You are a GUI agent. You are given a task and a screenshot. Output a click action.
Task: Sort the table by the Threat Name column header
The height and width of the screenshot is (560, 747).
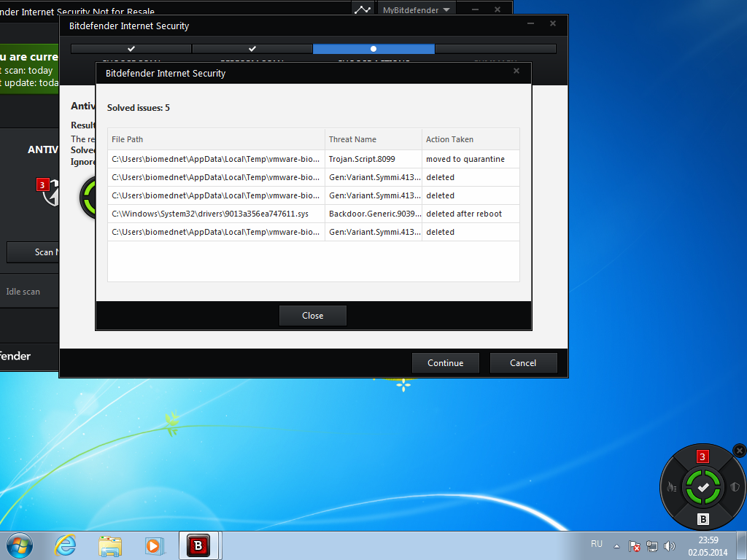click(373, 139)
